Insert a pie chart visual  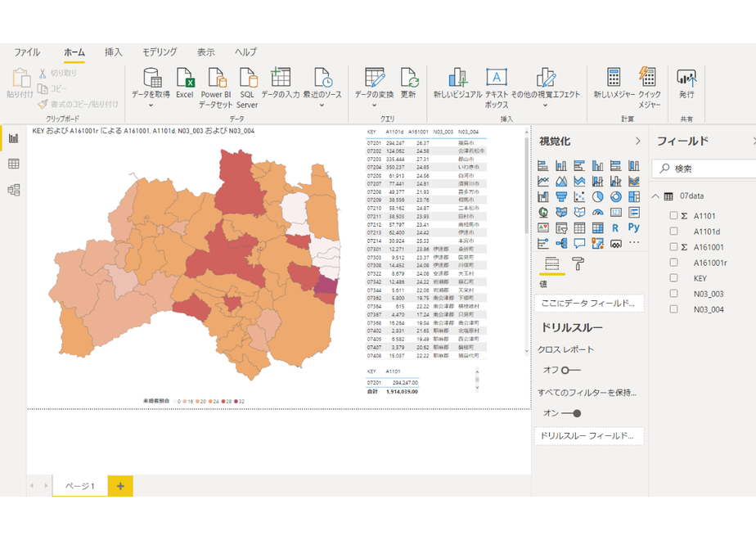[x=597, y=196]
